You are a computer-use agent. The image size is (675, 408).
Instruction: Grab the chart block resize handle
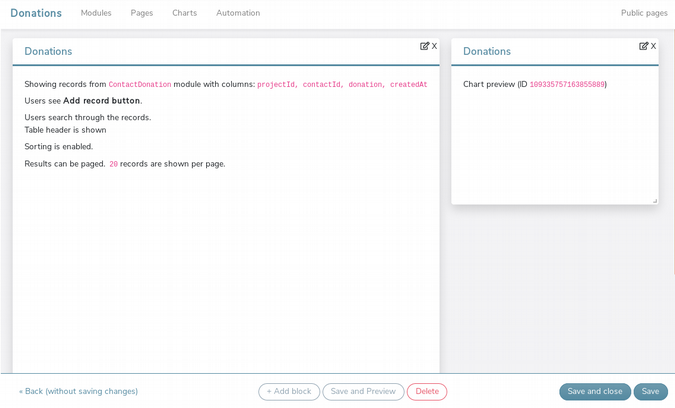(655, 200)
